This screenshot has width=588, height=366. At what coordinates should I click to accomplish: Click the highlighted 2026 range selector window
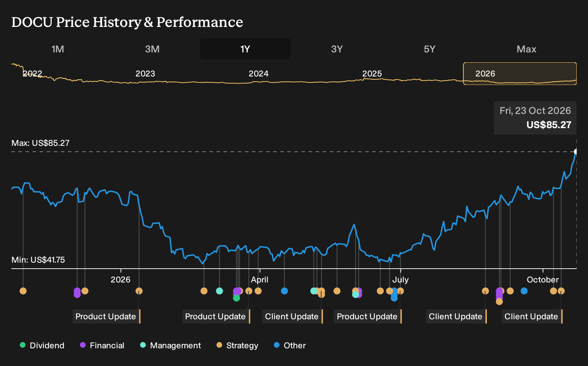[x=520, y=74]
